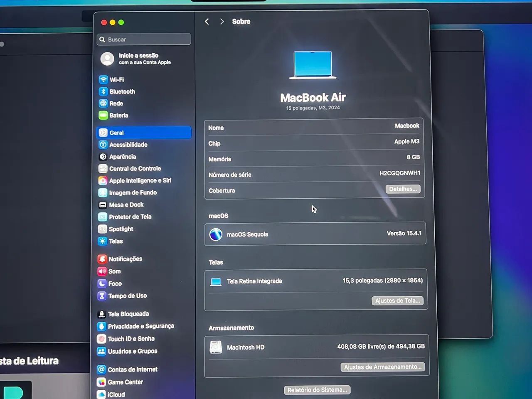Click the Apple M3 chip value

[406, 141]
